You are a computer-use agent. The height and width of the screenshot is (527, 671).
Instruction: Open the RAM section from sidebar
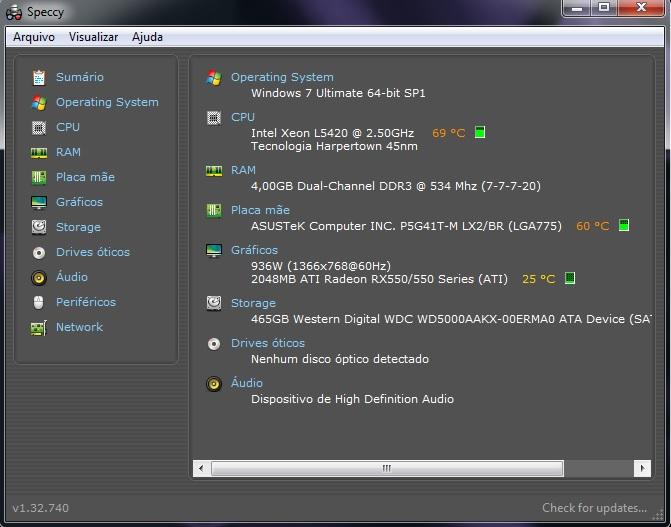68,152
